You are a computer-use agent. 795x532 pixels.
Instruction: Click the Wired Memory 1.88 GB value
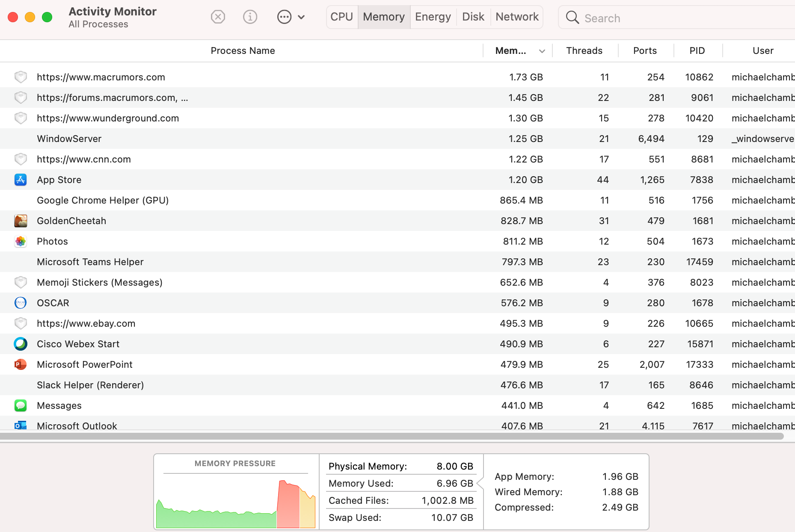620,492
